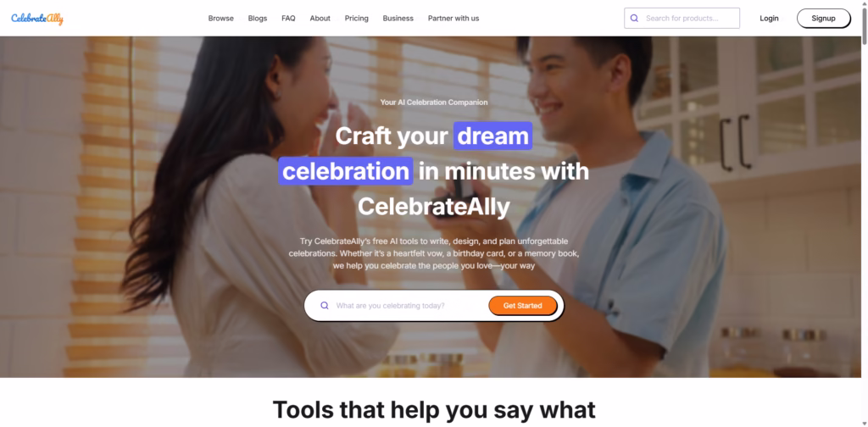Click the Signup button
Screen dimensions: 868x427
click(x=824, y=19)
